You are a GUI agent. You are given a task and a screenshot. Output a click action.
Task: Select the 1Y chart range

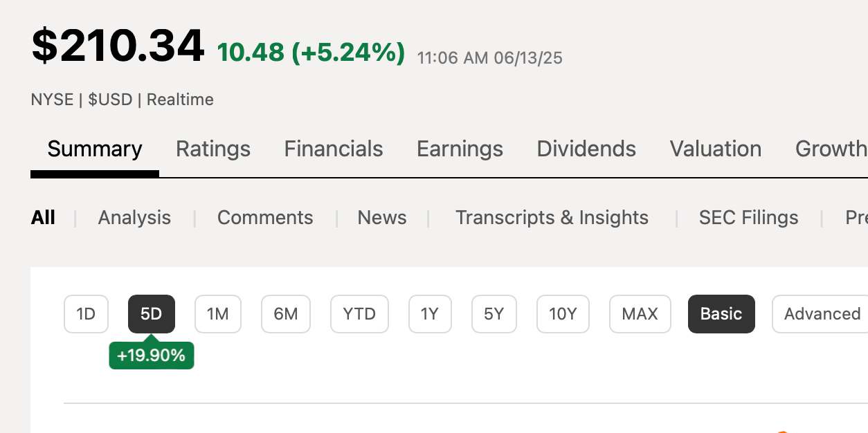[430, 314]
